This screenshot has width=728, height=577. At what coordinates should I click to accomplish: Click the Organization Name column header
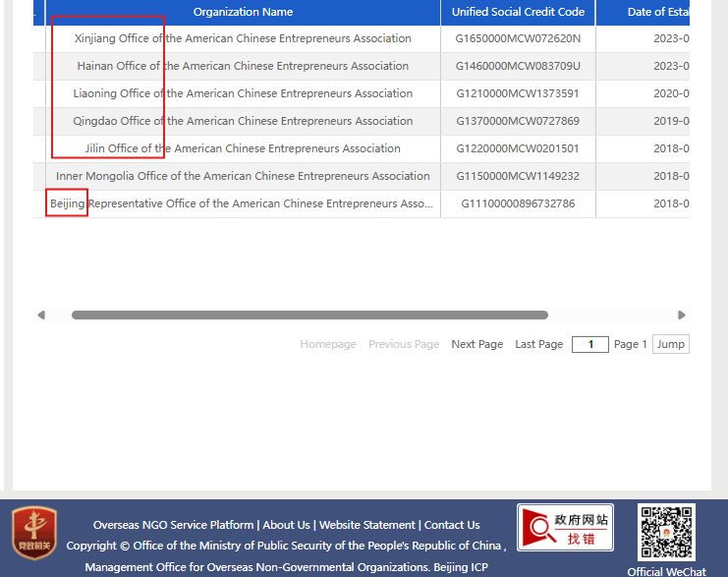click(243, 12)
